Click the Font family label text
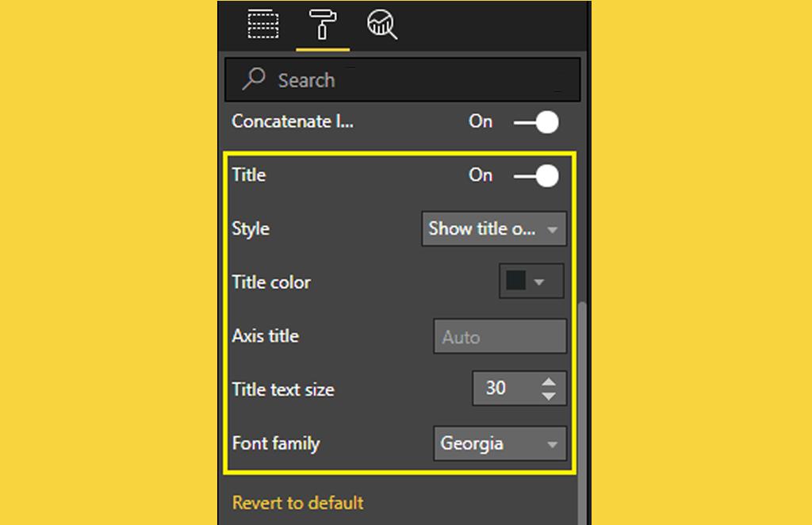Screen dimensions: 812x525 [x=276, y=444]
